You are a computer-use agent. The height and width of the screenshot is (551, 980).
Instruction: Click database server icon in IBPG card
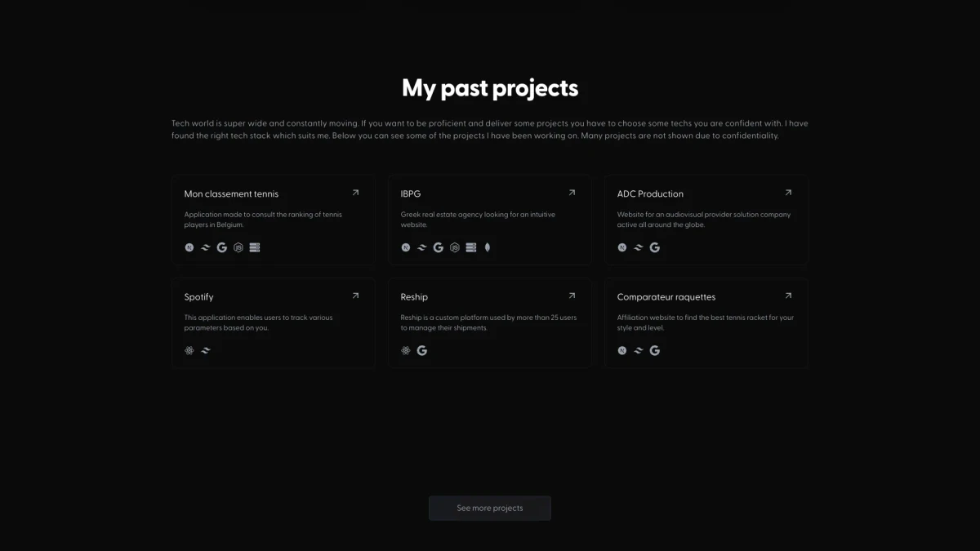coord(471,247)
